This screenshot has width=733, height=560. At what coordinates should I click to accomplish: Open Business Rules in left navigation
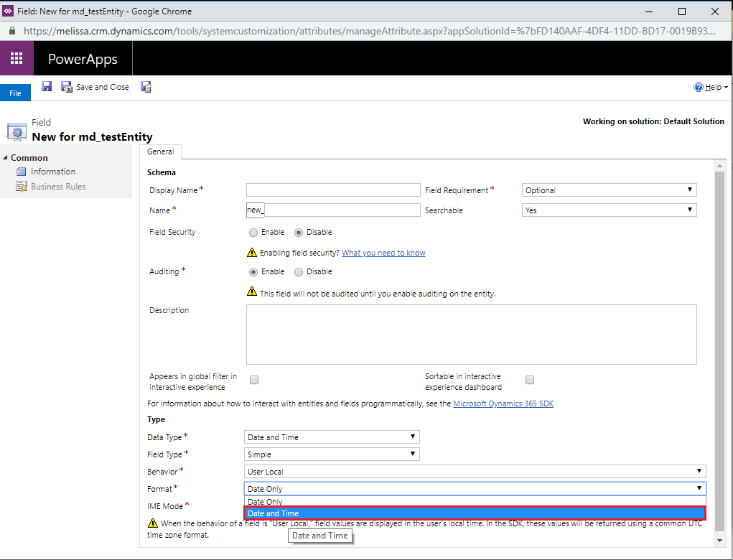click(x=58, y=187)
